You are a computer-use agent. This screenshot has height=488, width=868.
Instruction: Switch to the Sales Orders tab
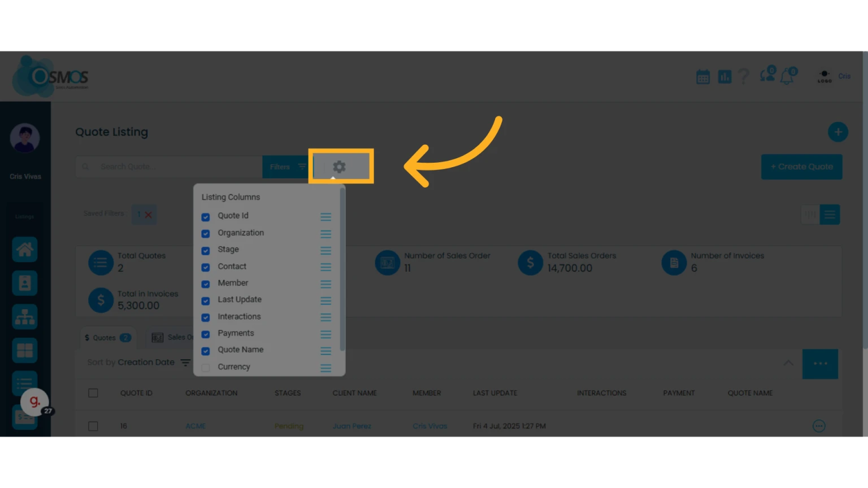click(172, 337)
